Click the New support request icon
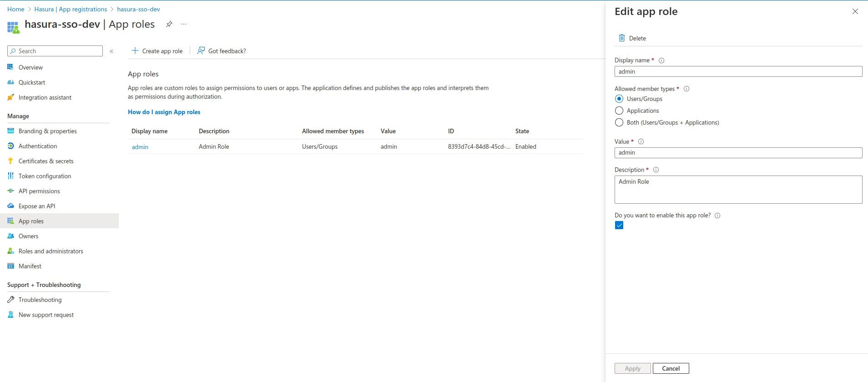The image size is (868, 382). (10, 315)
